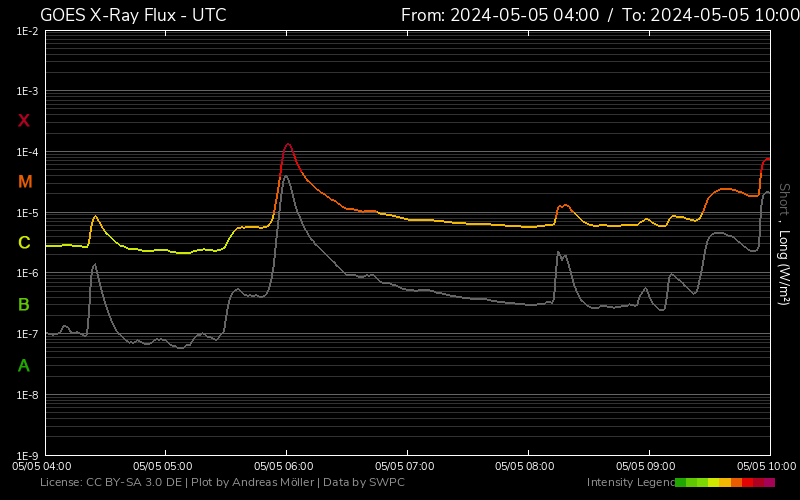This screenshot has width=800, height=500.
Task: Click the gray short-channel peak near 06:00
Action: [286, 177]
